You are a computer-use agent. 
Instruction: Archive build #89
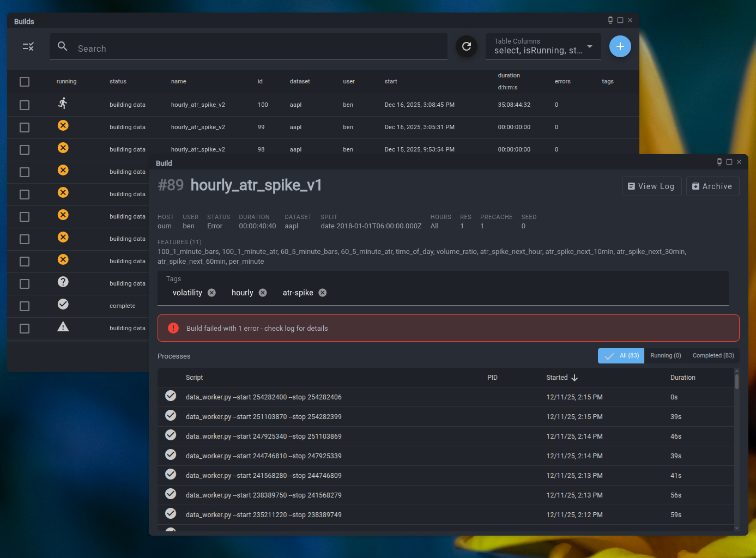(712, 186)
